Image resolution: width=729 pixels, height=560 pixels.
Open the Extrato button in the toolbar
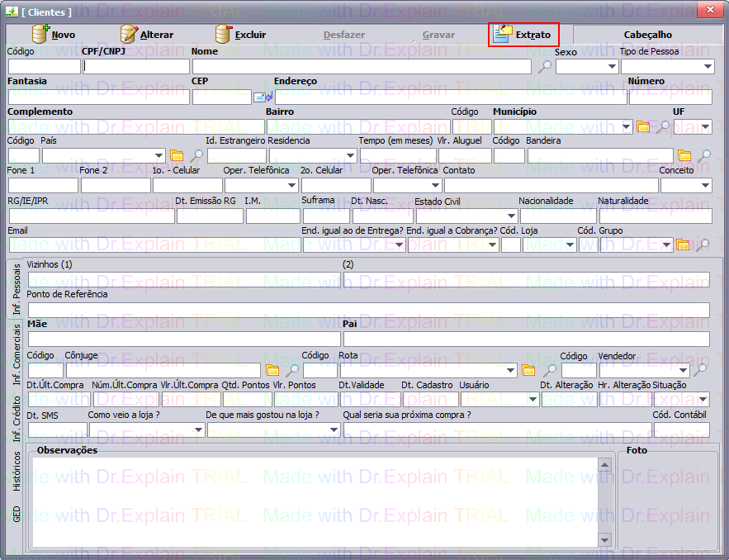523,35
